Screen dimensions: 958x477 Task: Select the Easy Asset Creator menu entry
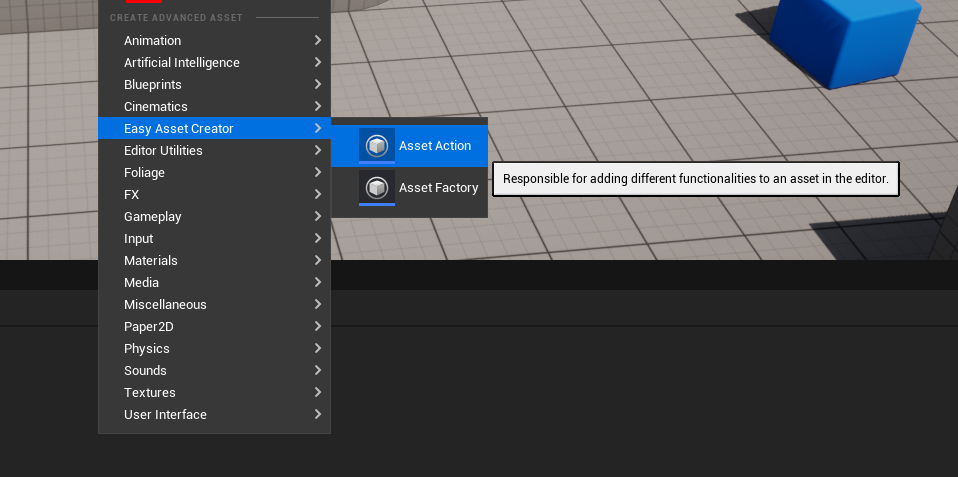point(214,128)
